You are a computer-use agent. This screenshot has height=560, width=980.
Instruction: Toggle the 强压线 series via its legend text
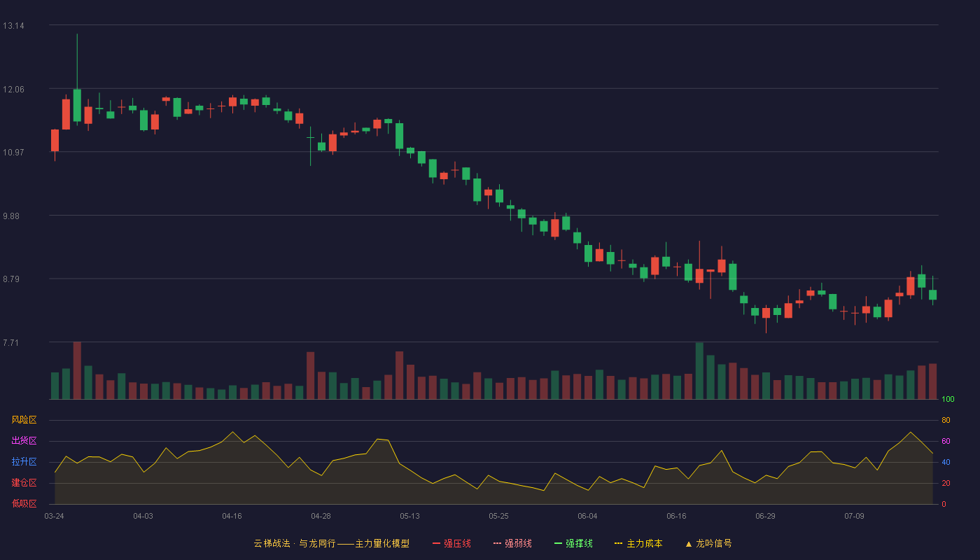457,543
